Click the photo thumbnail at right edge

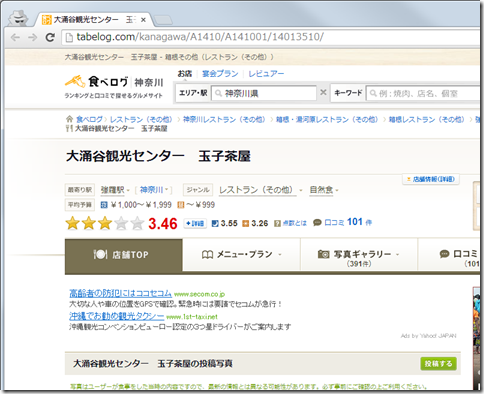coord(476,337)
